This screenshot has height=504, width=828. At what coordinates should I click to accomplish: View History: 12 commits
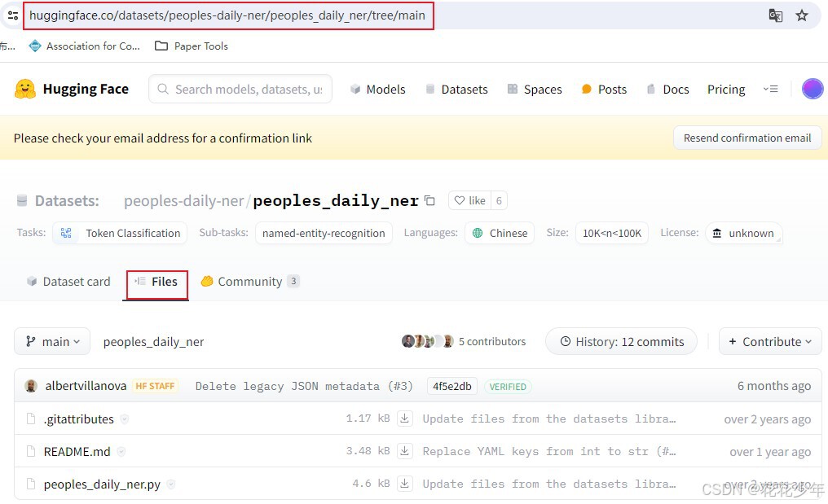621,342
